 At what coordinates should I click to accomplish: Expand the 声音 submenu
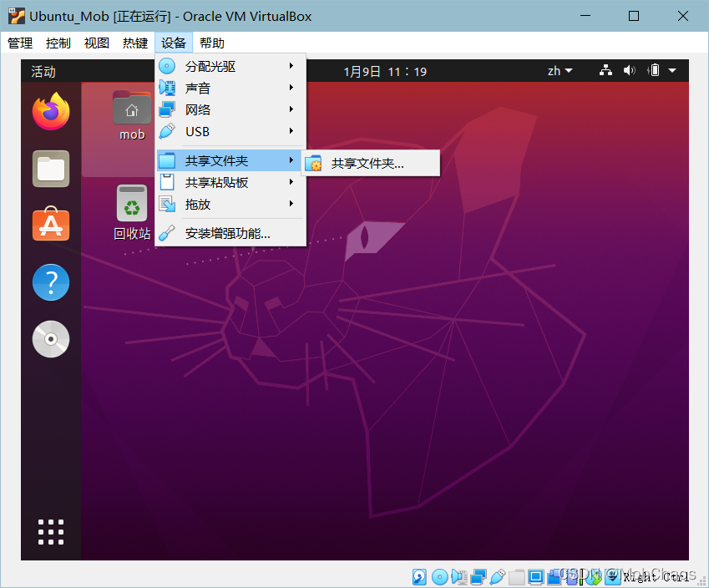pos(230,88)
